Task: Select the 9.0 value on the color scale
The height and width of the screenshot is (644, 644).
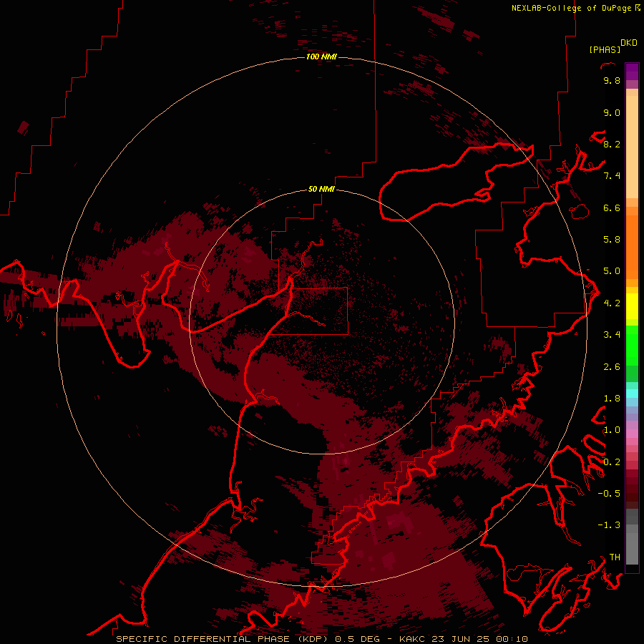Action: pos(612,112)
